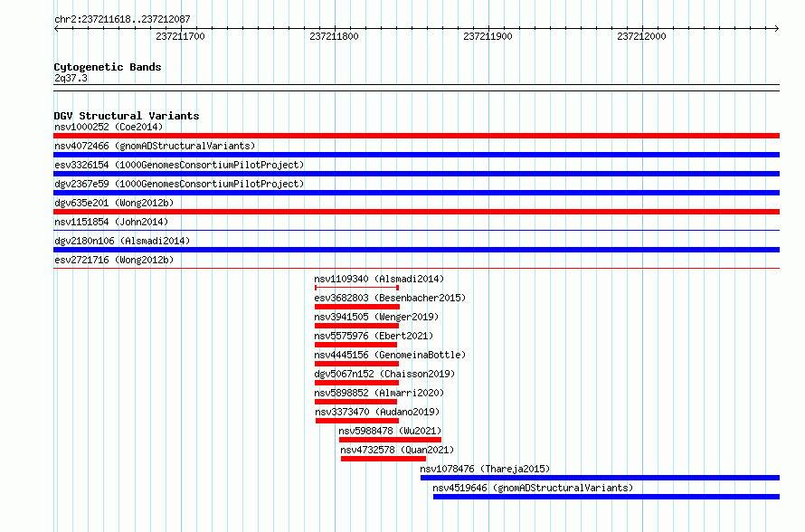Select the red bar under nsv5898852
The width and height of the screenshot is (805, 532).
coord(355,402)
